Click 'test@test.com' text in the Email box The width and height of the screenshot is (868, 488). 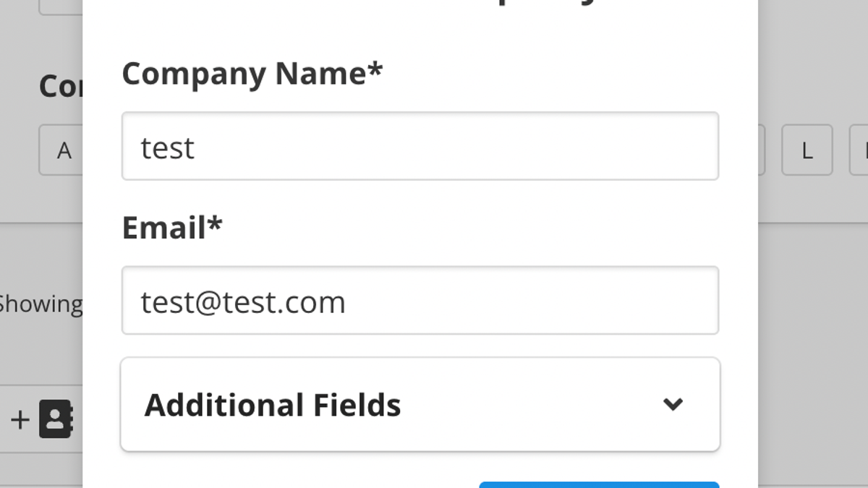(x=243, y=302)
